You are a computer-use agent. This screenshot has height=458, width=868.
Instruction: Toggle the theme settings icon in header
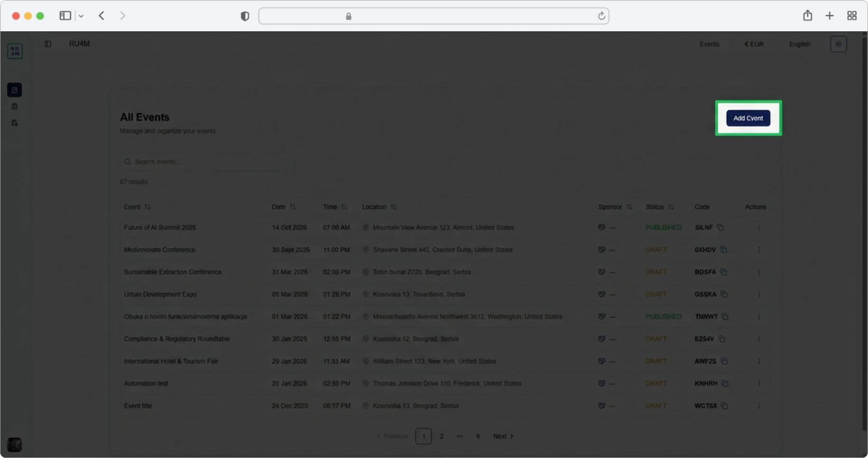pyautogui.click(x=838, y=44)
